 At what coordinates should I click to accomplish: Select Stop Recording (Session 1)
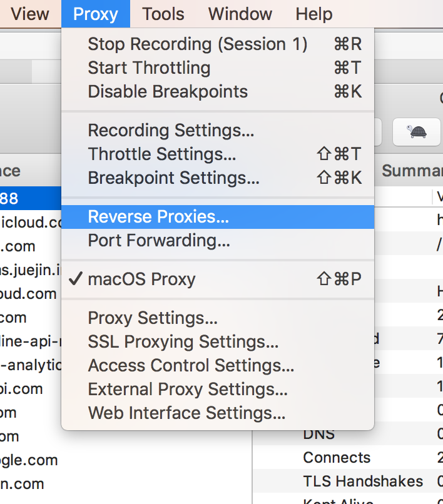coord(198,44)
